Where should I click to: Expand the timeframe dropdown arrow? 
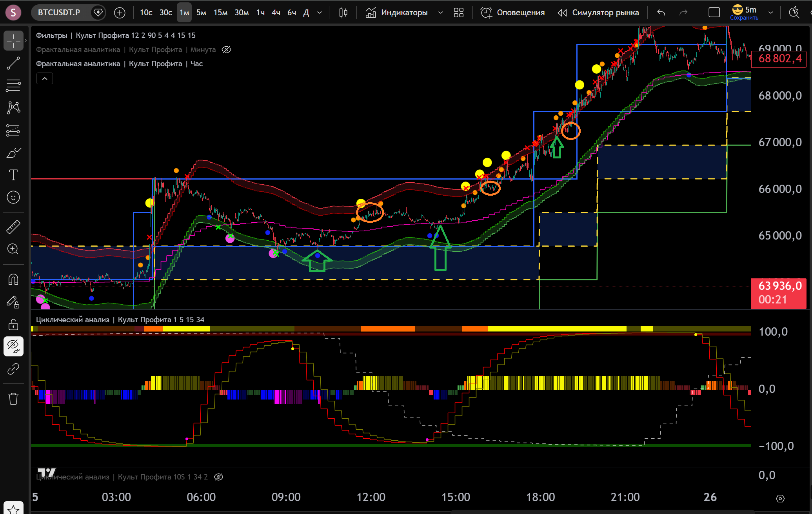coord(320,13)
